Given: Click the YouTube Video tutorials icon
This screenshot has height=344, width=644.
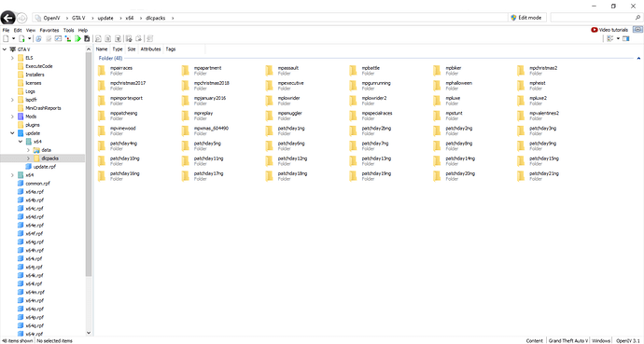Looking at the screenshot, I should click(x=594, y=30).
